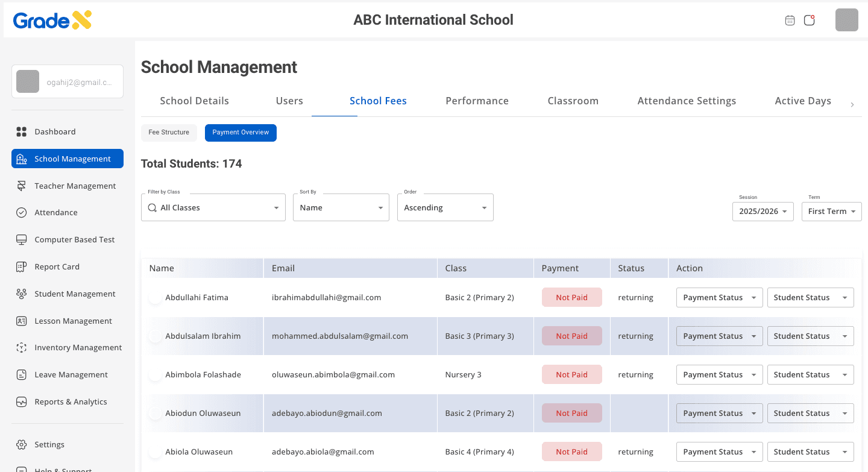Open the calendar icon in the header
Viewport: 868px width, 472px height.
click(790, 20)
